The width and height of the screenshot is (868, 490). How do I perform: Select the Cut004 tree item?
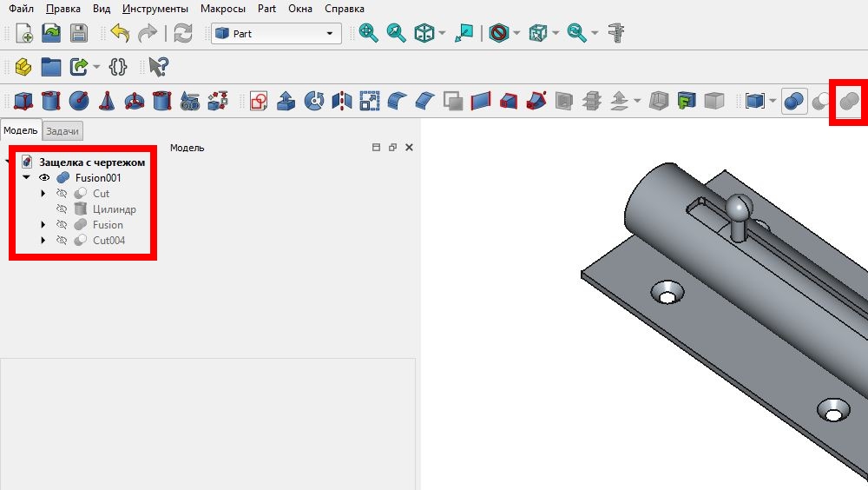[109, 240]
